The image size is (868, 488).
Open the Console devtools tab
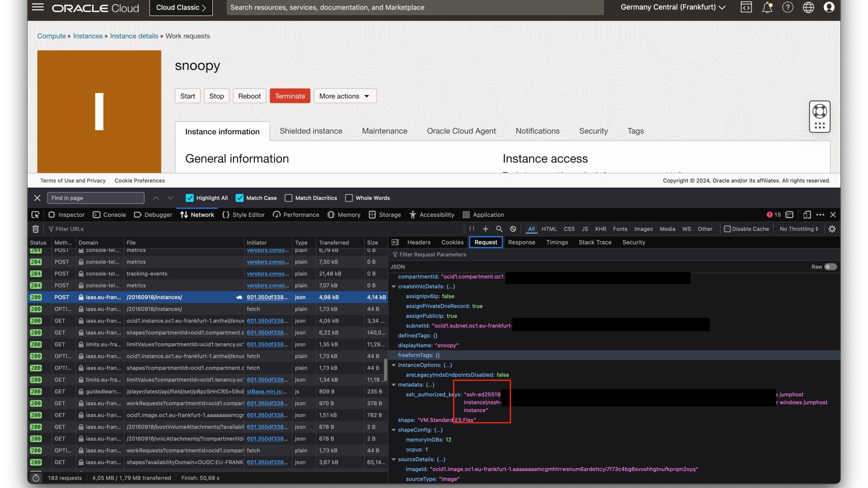(109, 215)
